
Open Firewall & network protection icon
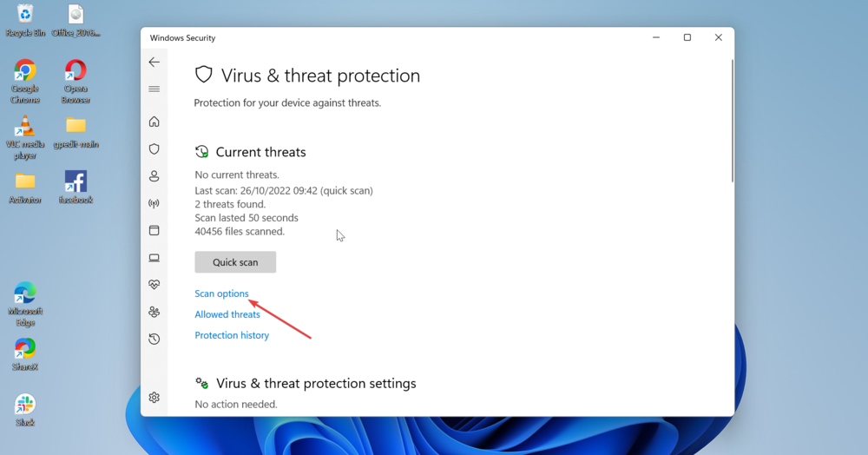154,203
